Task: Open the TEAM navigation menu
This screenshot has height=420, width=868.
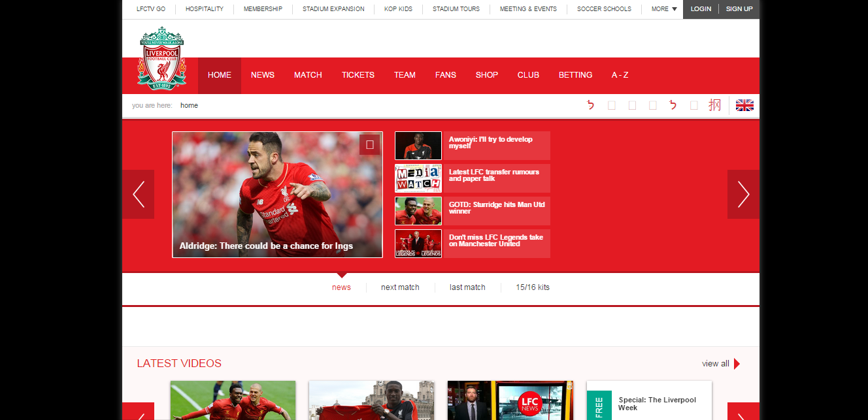Action: coord(405,75)
